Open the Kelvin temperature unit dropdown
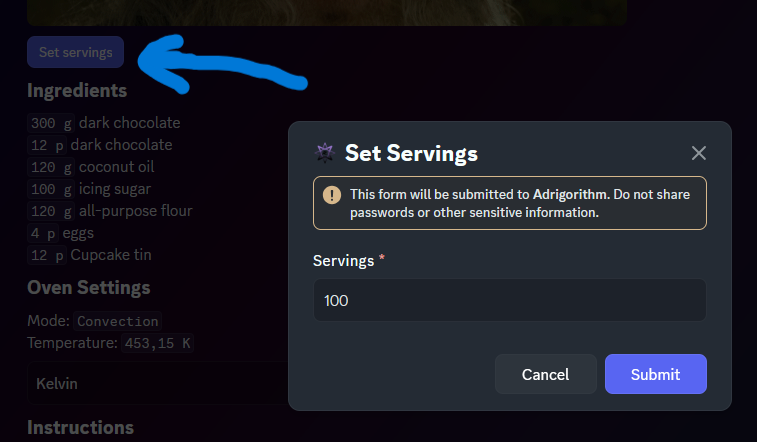757x442 pixels. (150, 383)
